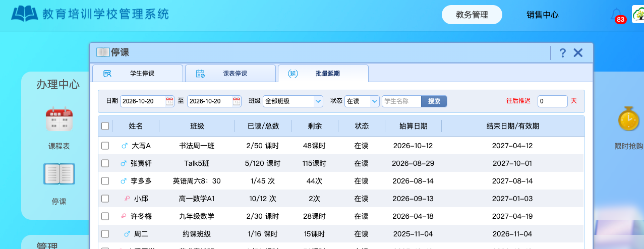Click the 高一数学A1 class cell
644x249 pixels.
tap(197, 199)
